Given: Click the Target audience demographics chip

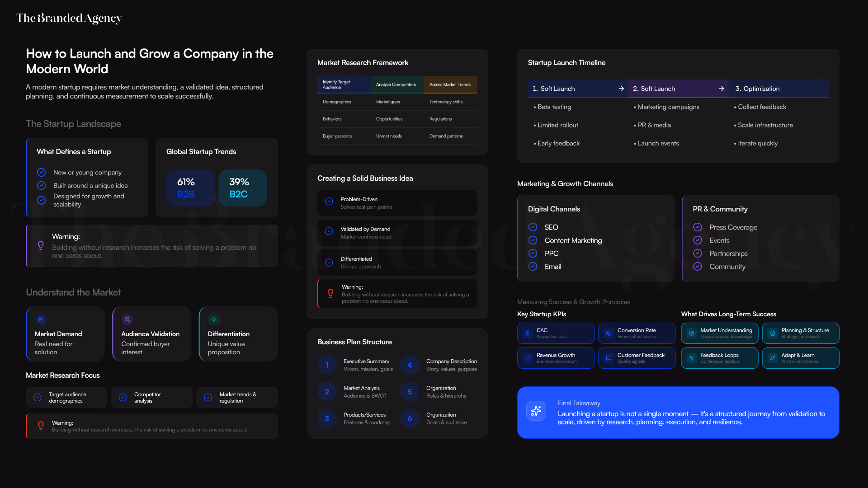Looking at the screenshot, I should pos(66,397).
